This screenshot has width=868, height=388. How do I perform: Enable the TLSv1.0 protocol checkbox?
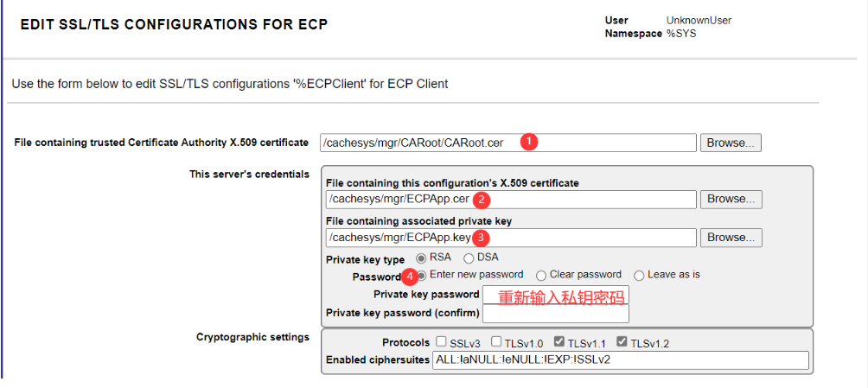coord(497,342)
